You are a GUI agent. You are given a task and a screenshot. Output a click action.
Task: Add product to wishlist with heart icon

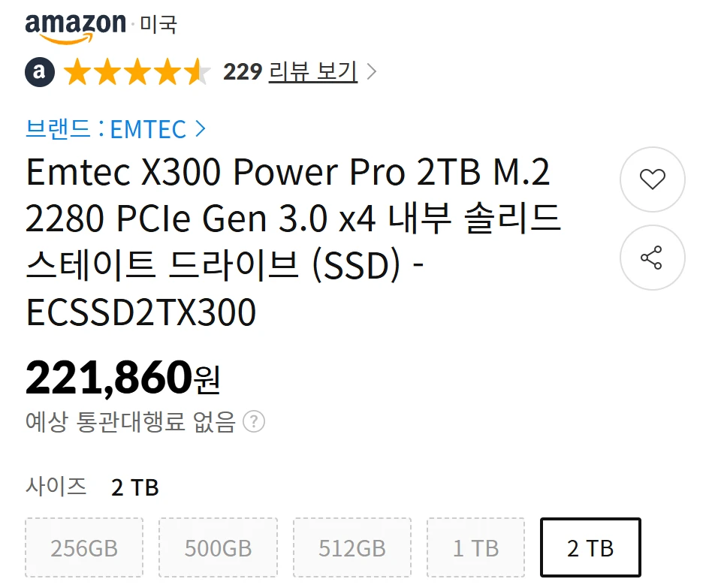[652, 179]
